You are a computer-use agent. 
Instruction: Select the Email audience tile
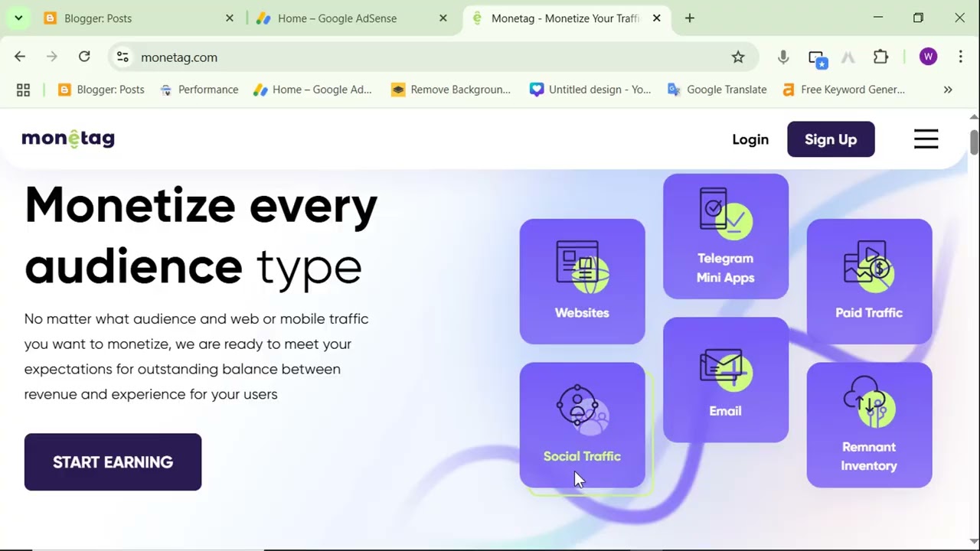pos(725,380)
